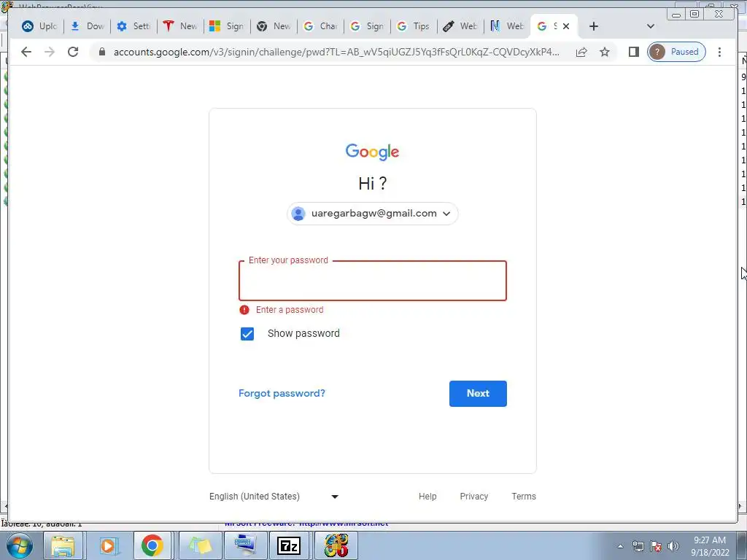The width and height of the screenshot is (747, 560).
Task: Expand the tab search chevron
Action: 650,27
